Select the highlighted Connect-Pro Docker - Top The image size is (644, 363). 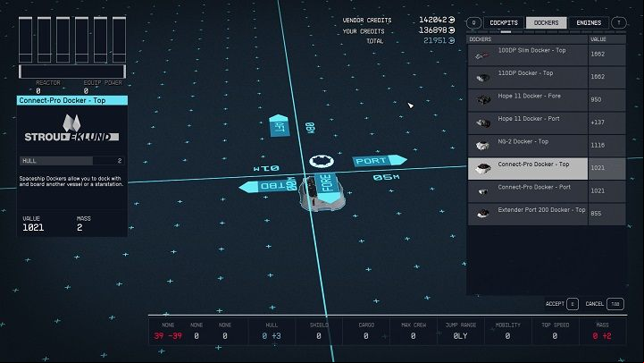(547, 169)
